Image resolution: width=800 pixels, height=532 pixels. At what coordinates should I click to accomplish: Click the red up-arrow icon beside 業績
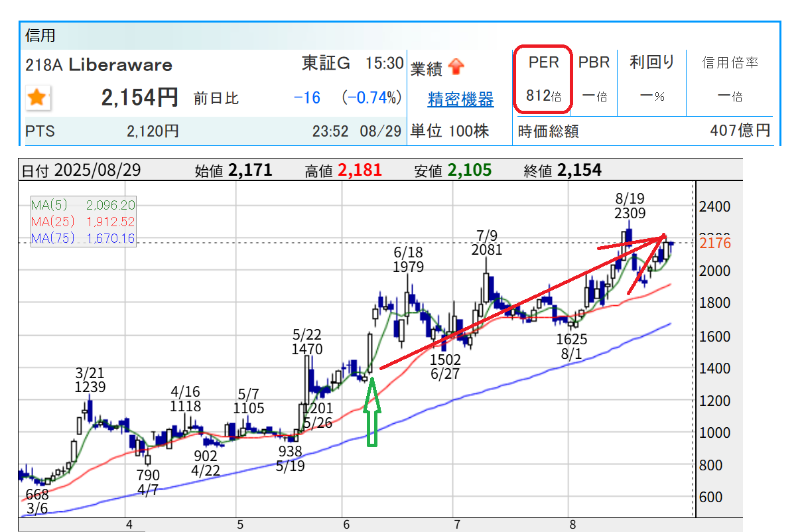pos(456,67)
